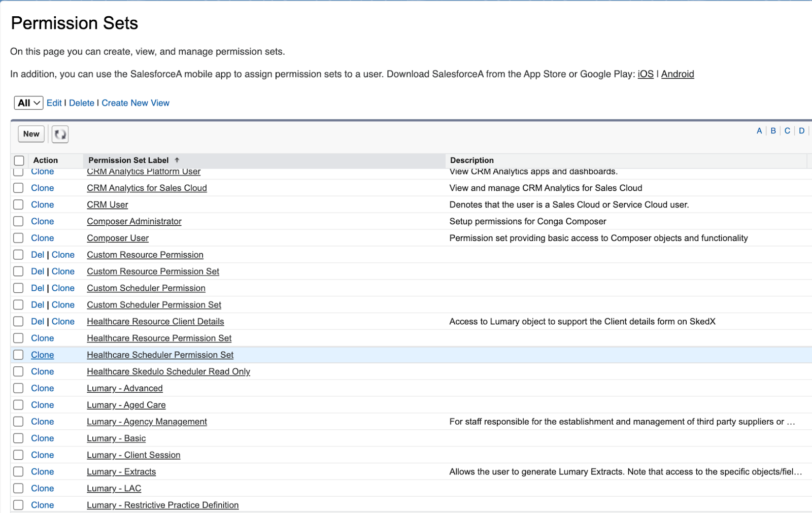
Task: Click Del for Healthcare Resource Client Details
Action: coord(38,322)
